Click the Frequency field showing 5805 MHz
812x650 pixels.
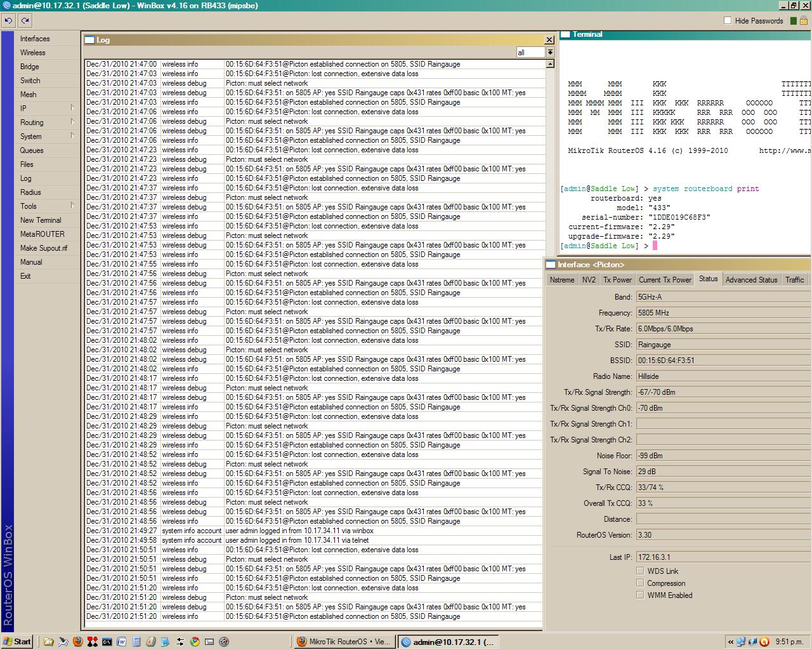pyautogui.click(x=723, y=313)
